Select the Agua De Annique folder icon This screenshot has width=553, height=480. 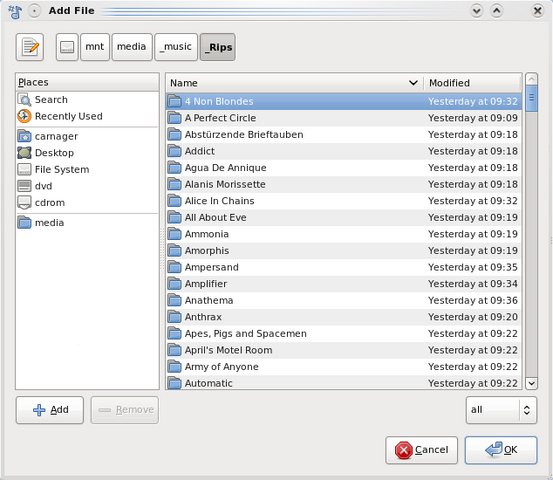pyautogui.click(x=174, y=168)
